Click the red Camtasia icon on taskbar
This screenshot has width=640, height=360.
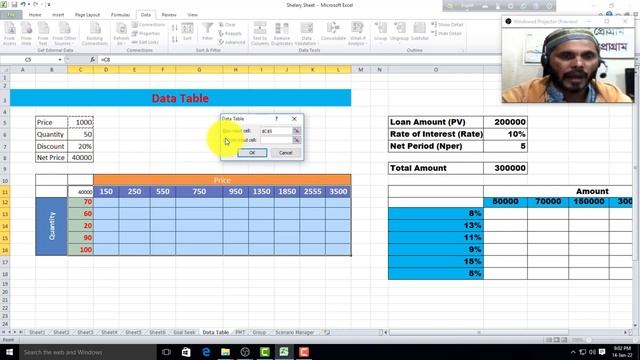[x=304, y=352]
